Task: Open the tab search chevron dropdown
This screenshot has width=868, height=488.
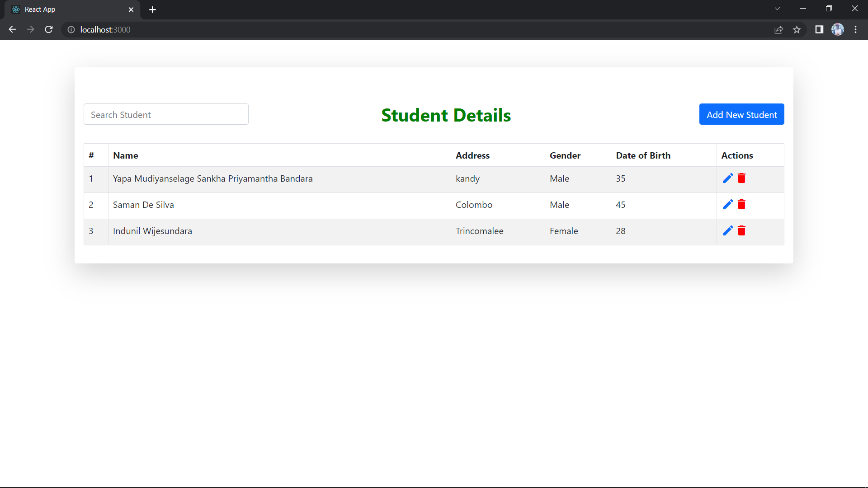Action: (777, 8)
